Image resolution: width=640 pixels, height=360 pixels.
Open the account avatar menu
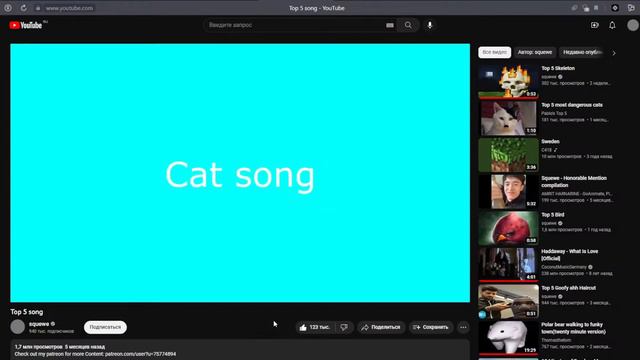pyautogui.click(x=633, y=25)
